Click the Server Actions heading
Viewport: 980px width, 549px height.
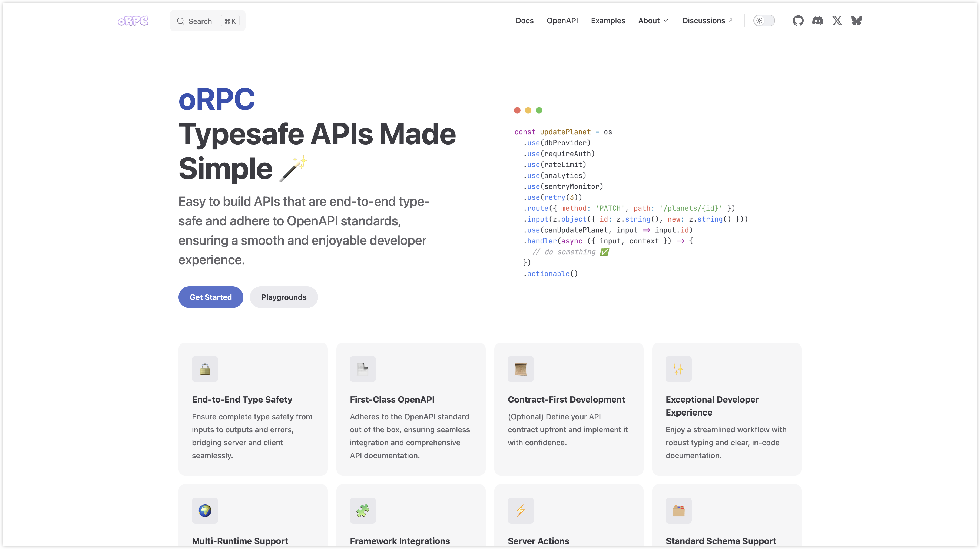[x=538, y=541]
